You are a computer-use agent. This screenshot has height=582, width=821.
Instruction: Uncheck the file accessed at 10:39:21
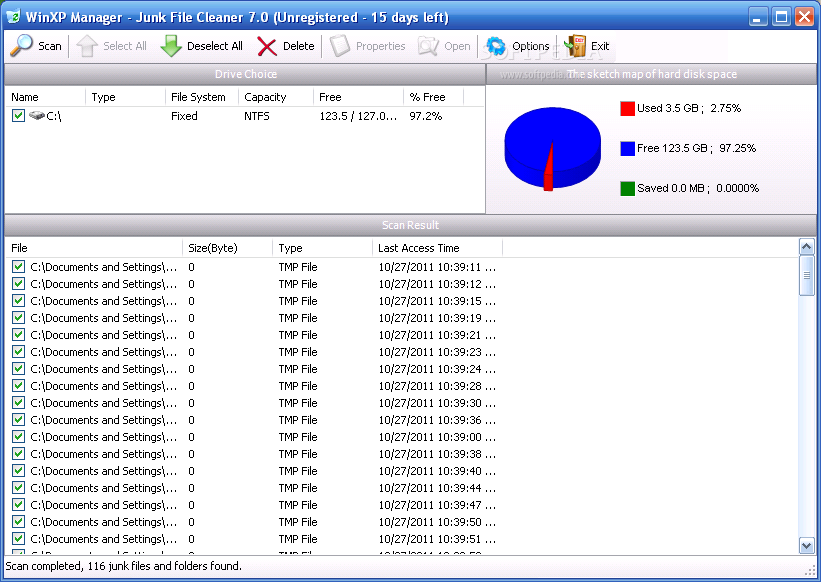tap(18, 335)
